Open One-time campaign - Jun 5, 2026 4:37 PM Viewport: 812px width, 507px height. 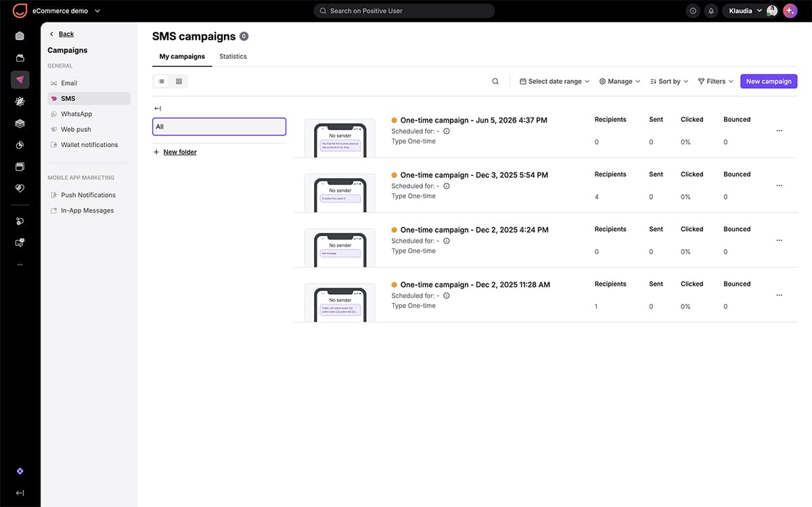click(474, 120)
